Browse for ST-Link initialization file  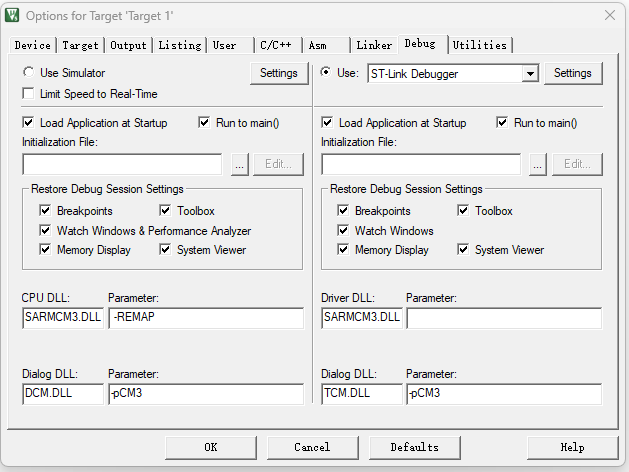click(538, 164)
